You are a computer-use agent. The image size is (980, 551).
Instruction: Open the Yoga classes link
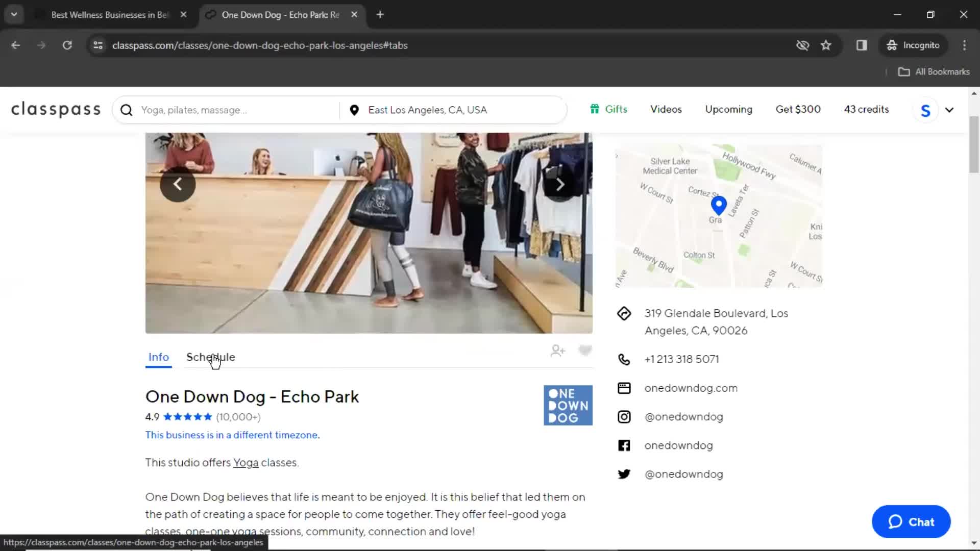point(246,463)
